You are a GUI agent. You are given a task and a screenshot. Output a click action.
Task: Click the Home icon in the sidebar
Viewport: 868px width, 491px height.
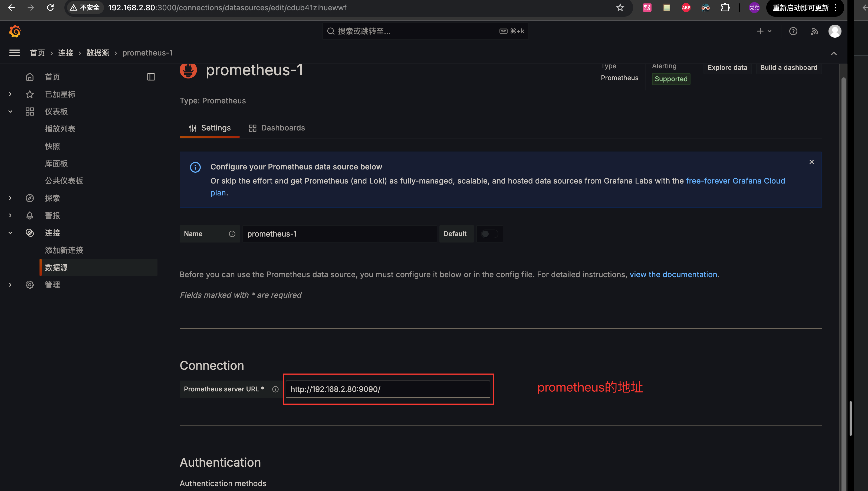pos(30,77)
